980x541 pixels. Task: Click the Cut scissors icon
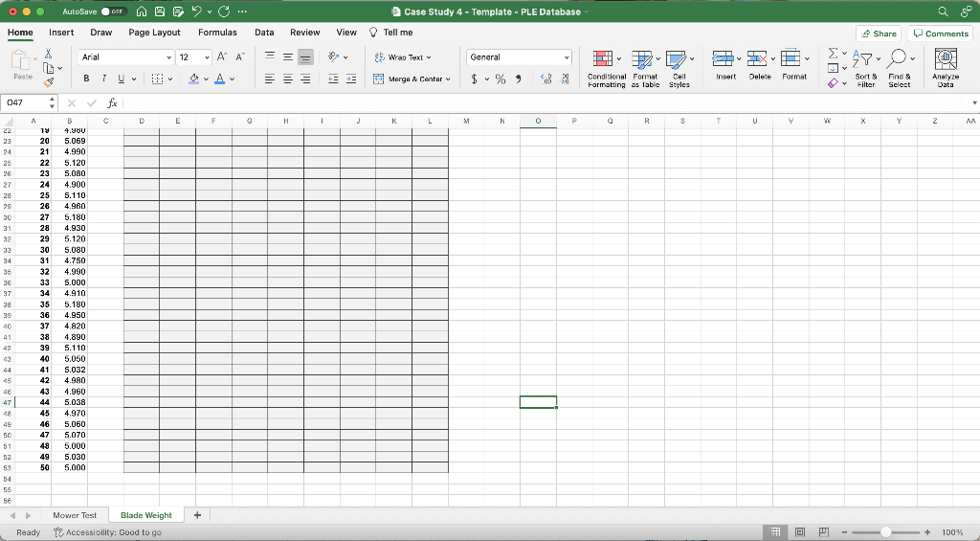(49, 55)
